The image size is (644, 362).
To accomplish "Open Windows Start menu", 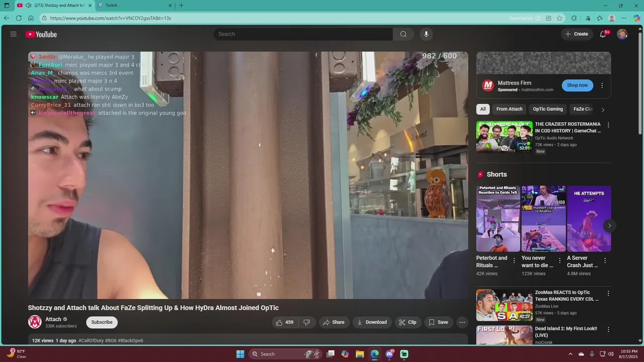I will (x=240, y=354).
